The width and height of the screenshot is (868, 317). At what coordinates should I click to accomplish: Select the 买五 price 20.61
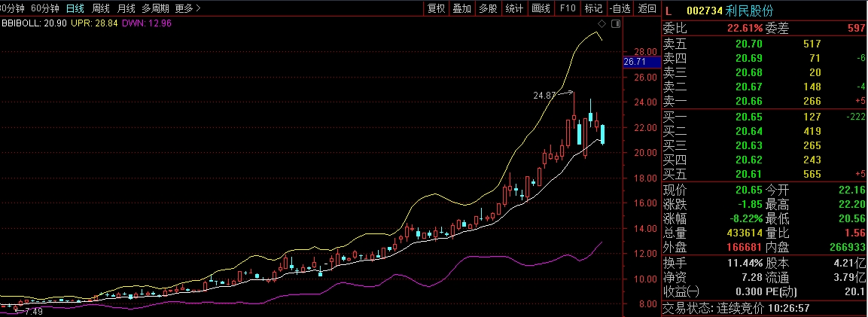(748, 174)
